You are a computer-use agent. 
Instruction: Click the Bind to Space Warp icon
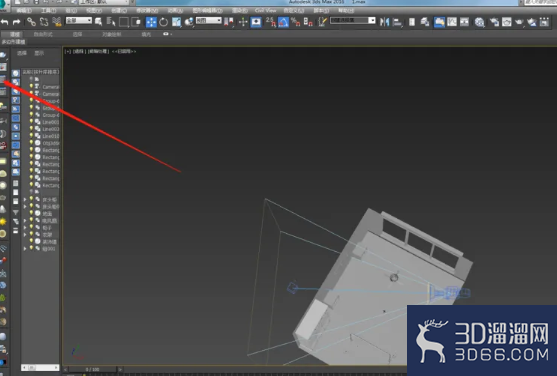coord(57,22)
